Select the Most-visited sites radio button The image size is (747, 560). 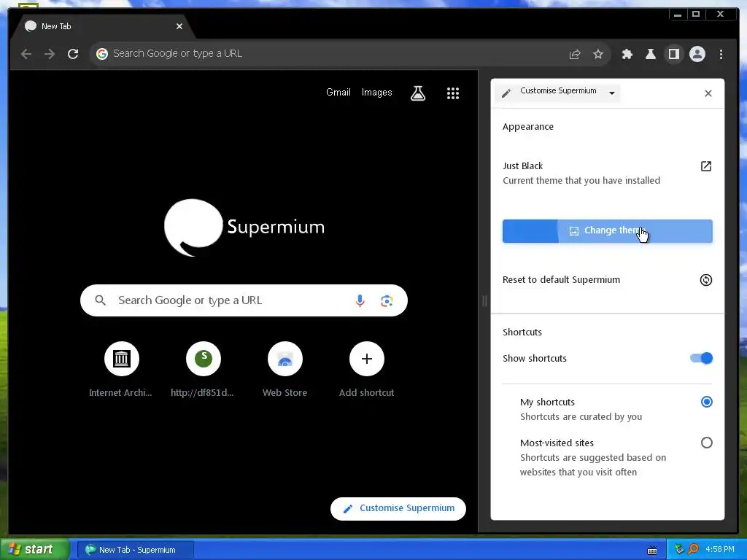click(x=706, y=443)
